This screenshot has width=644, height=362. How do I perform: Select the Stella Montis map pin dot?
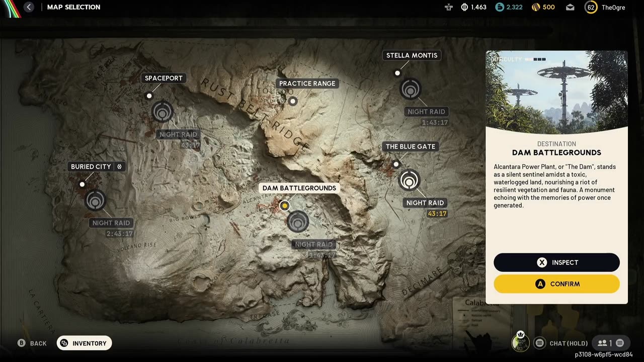397,73
